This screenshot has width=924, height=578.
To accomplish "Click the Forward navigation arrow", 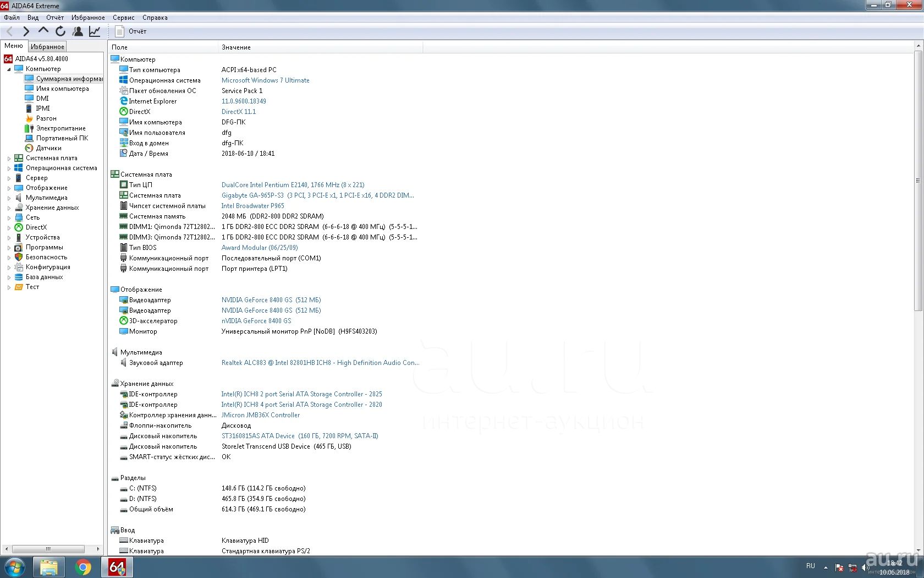I will coord(26,31).
